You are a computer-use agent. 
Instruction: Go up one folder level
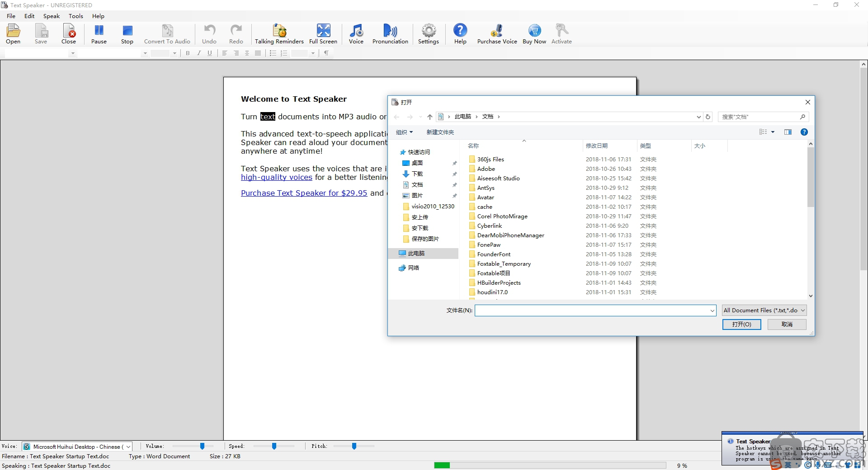pos(429,117)
